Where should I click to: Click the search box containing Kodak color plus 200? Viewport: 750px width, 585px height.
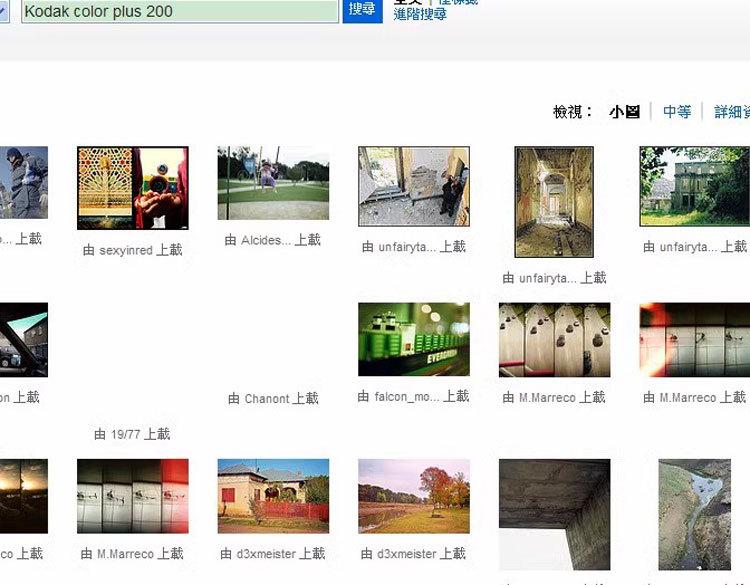[x=180, y=11]
